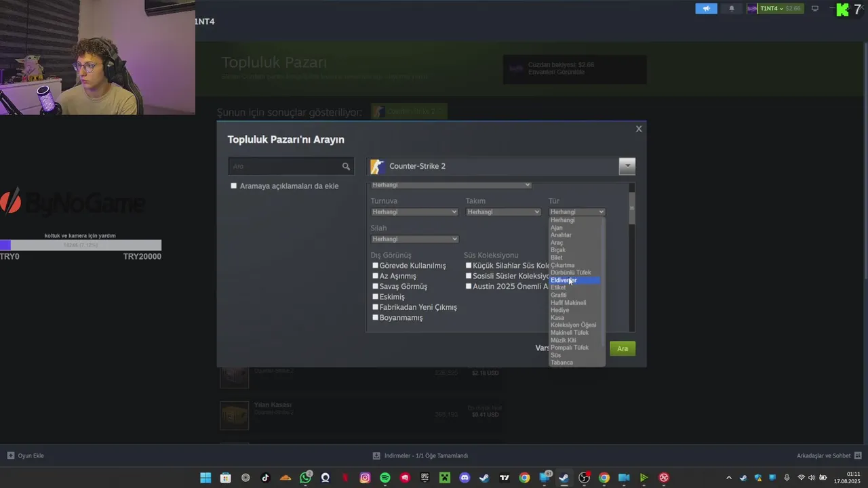Open the T1NT4 account dropdown in header

point(774,9)
